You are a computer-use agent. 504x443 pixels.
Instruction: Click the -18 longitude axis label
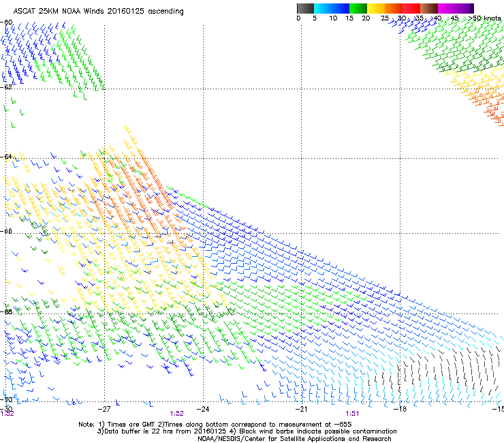(x=400, y=409)
